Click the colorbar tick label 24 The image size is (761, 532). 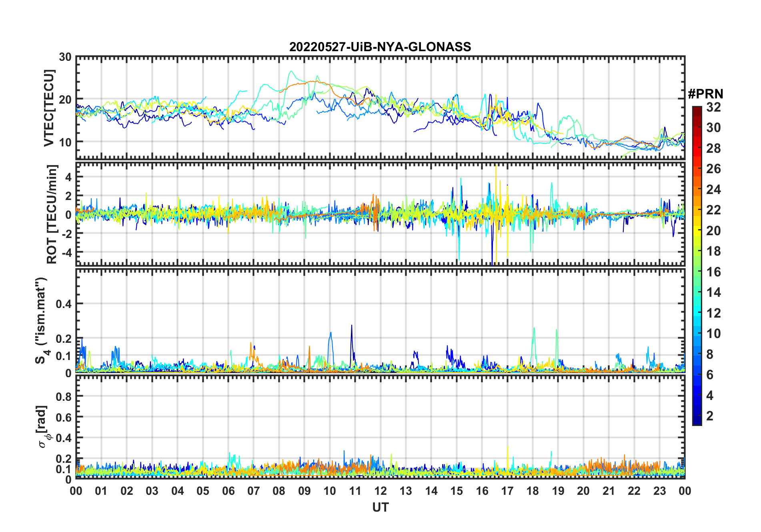coord(713,190)
